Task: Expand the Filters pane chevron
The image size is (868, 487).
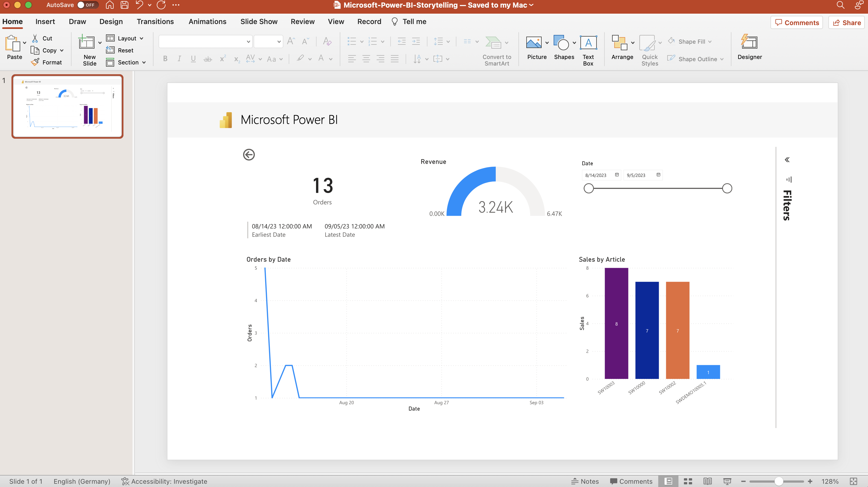Action: [x=787, y=160]
